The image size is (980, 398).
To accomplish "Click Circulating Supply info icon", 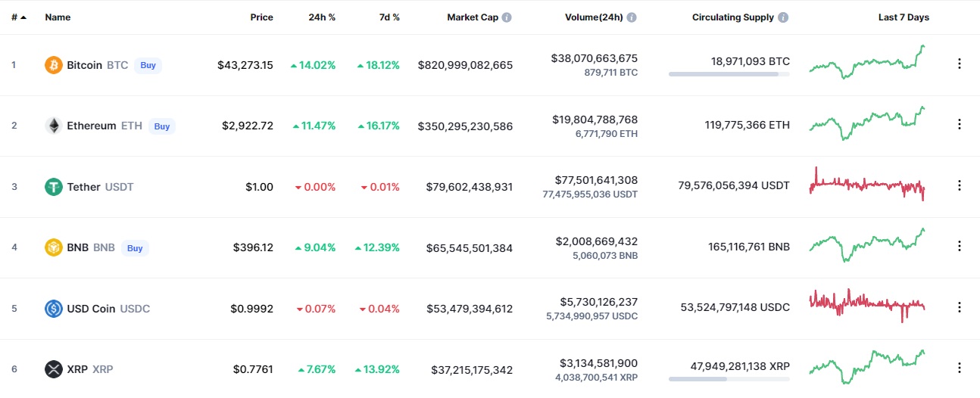I will [x=783, y=17].
